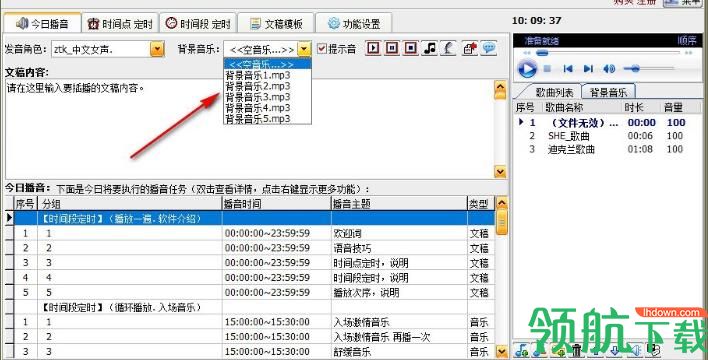708x360 pixels.
Task: Mute the player with the speaker icon
Action: tap(609, 69)
